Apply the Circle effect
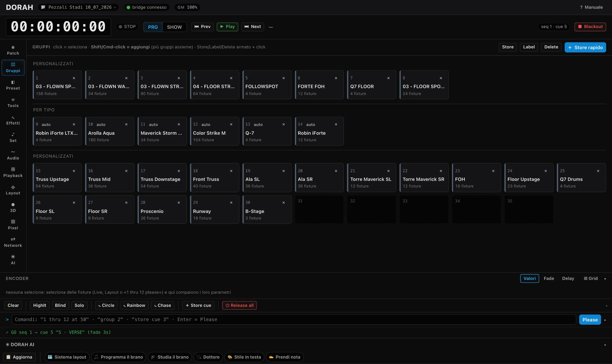612x364 pixels. tap(106, 305)
